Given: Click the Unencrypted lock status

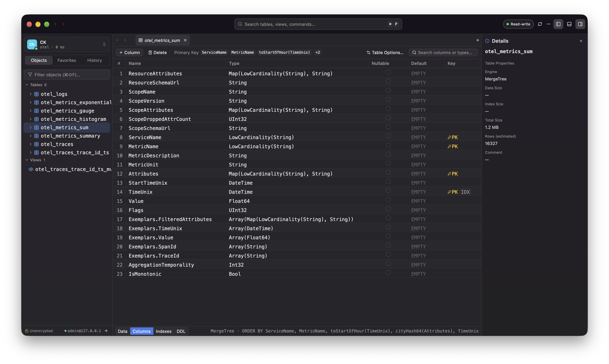Looking at the screenshot, I should click(x=39, y=331).
